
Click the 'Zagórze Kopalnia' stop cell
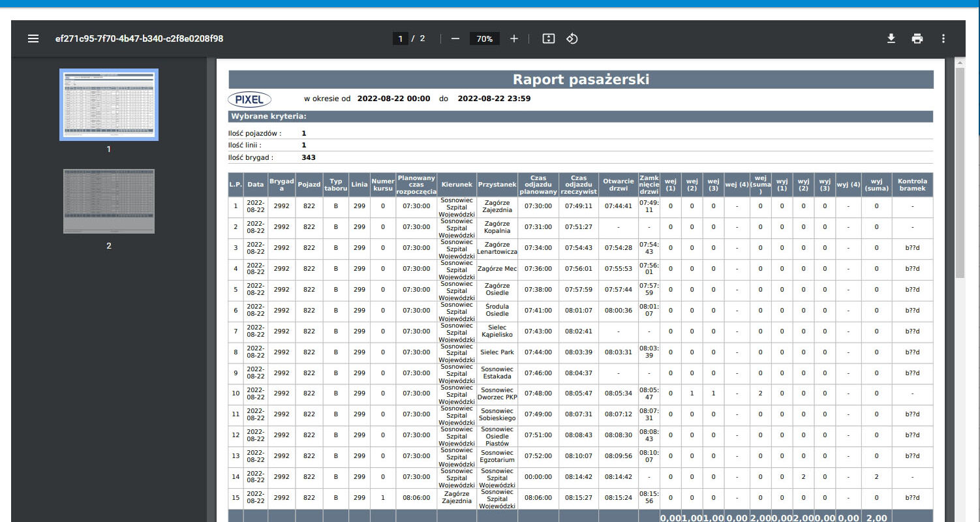click(x=497, y=227)
